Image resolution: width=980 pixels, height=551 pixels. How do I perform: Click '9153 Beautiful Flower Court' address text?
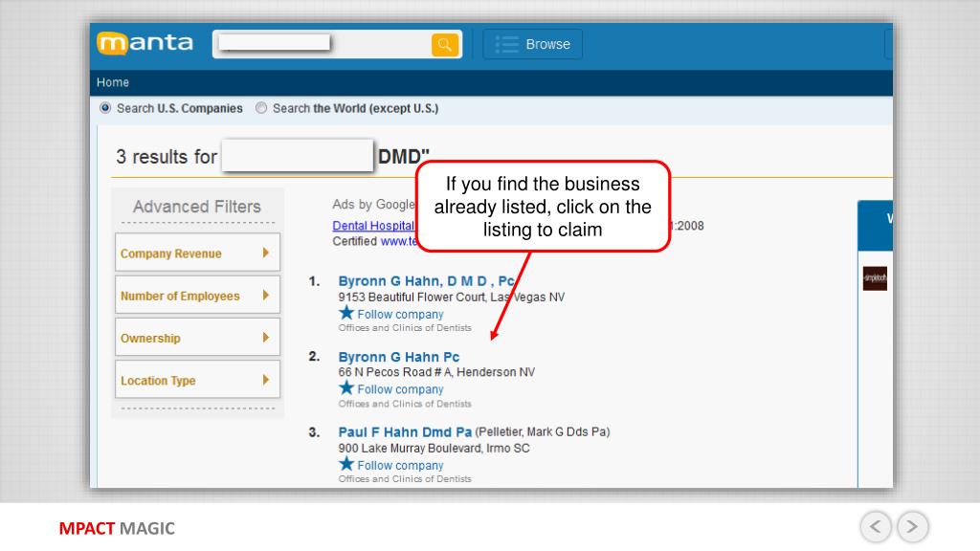pyautogui.click(x=412, y=298)
